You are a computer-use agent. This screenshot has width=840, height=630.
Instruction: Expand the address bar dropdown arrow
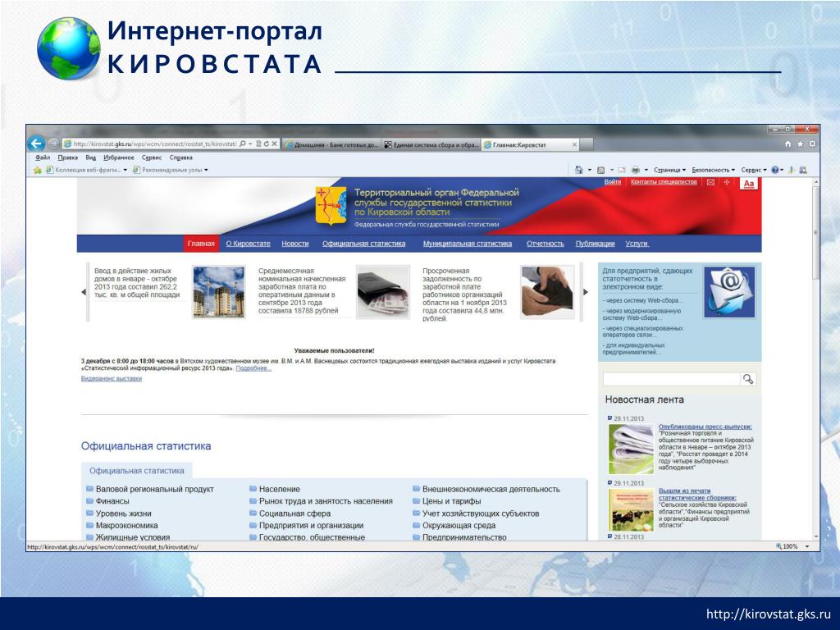pos(250,144)
